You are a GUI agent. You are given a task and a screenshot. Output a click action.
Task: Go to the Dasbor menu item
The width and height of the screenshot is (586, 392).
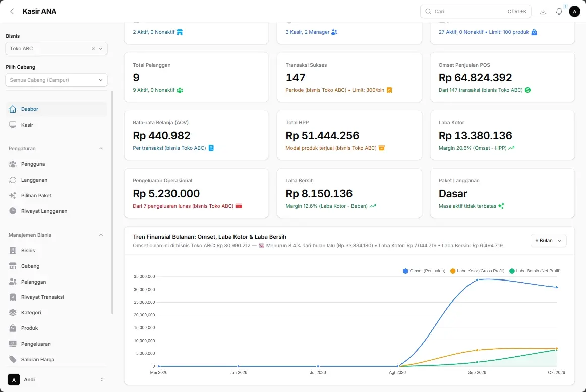[x=56, y=109]
